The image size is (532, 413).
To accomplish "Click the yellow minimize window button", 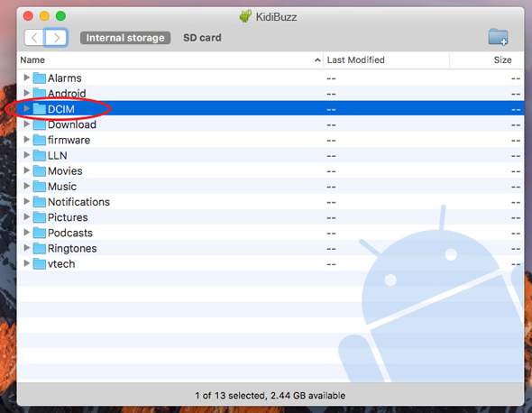I will coord(44,16).
